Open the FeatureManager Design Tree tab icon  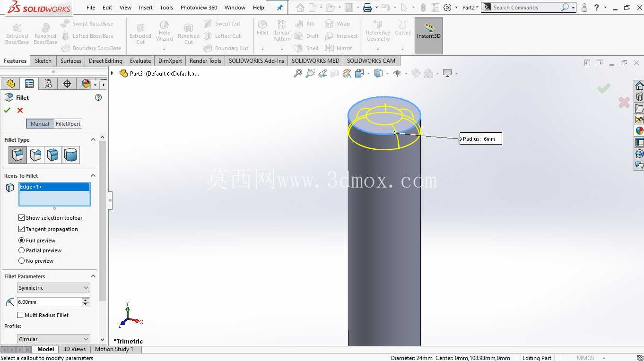10,84
